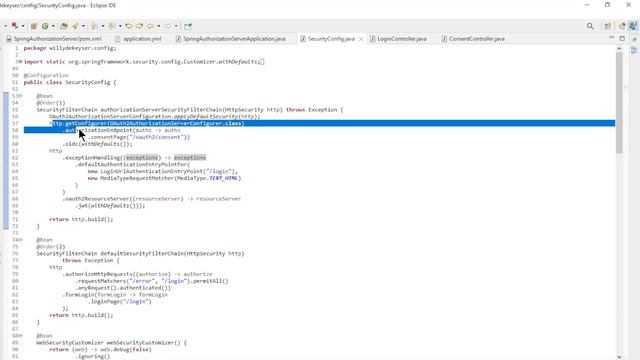Open the New Java Class dropdown arrow
The height and width of the screenshot is (360, 640).
[x=53, y=26]
